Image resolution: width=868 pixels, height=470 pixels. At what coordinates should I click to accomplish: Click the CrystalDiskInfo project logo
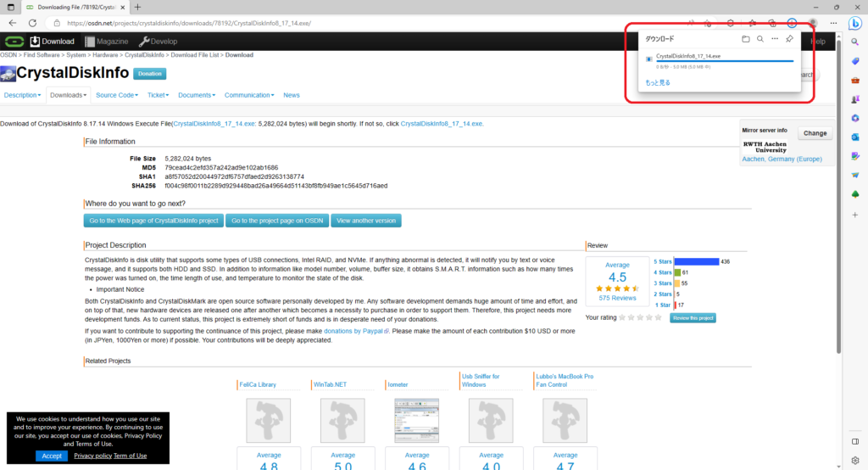(x=8, y=73)
